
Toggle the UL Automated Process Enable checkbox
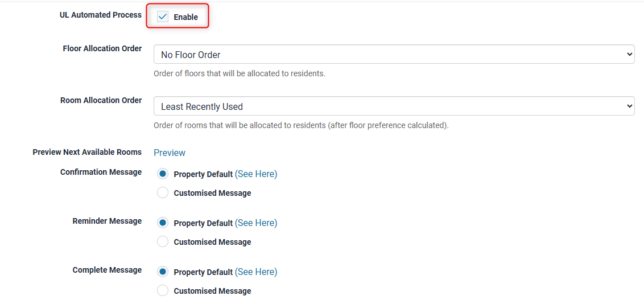pyautogui.click(x=163, y=17)
